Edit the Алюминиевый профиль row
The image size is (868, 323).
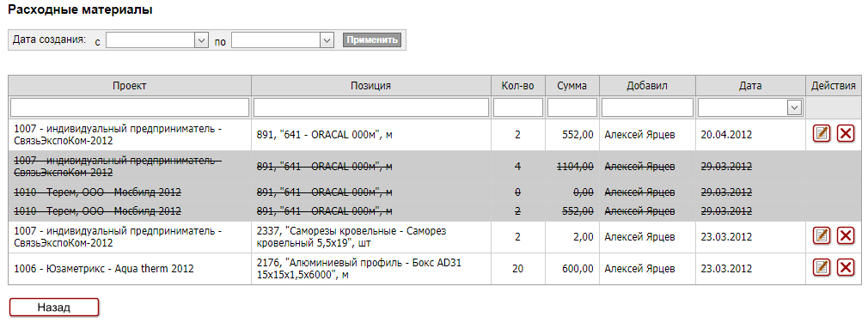click(822, 268)
